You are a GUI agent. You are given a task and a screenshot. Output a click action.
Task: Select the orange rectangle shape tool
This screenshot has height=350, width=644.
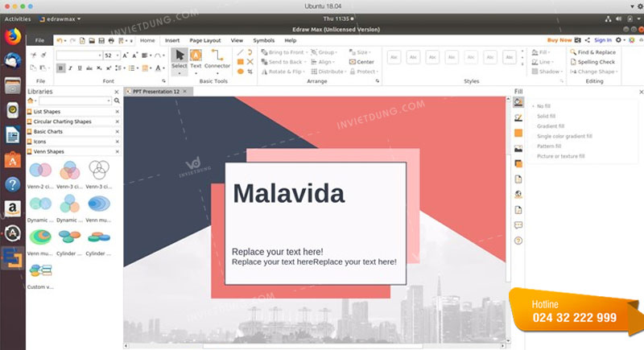pos(240,61)
